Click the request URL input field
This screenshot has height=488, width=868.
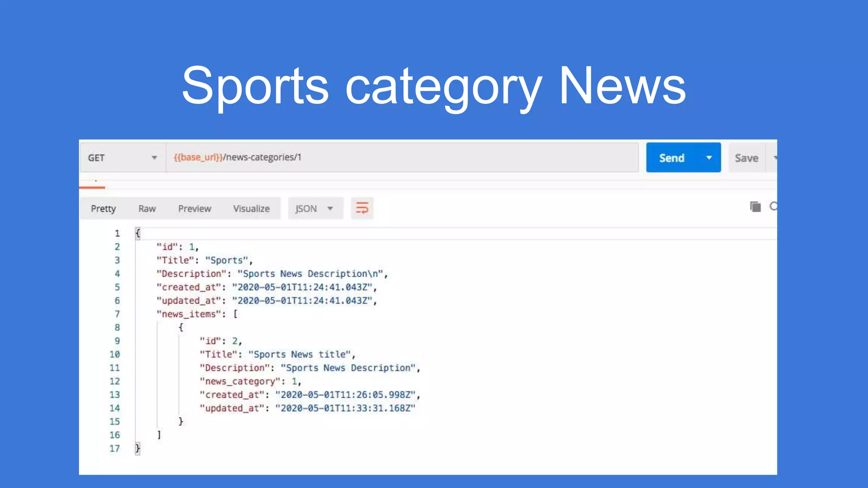(424, 158)
